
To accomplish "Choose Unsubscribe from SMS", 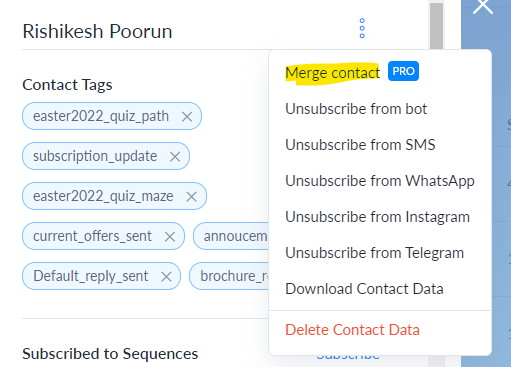I will 360,145.
